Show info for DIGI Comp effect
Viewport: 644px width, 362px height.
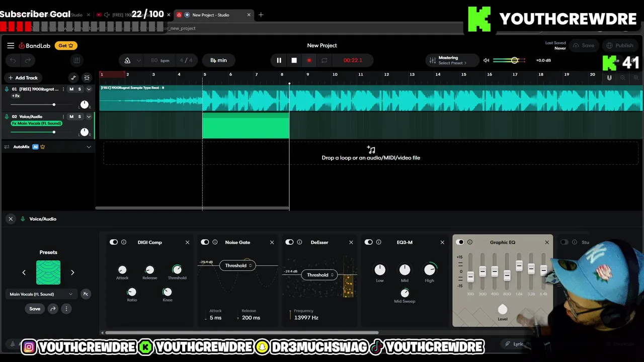[124, 242]
